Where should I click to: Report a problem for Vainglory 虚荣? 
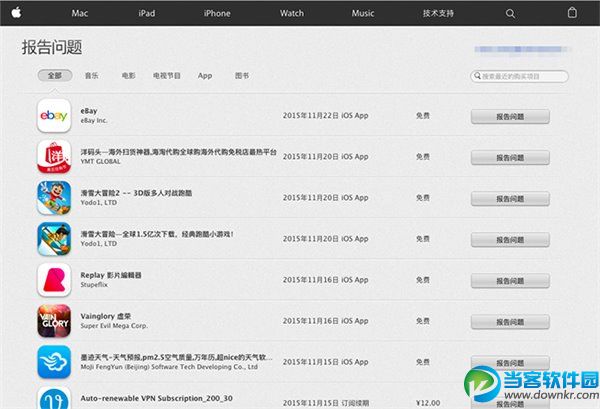pos(510,322)
